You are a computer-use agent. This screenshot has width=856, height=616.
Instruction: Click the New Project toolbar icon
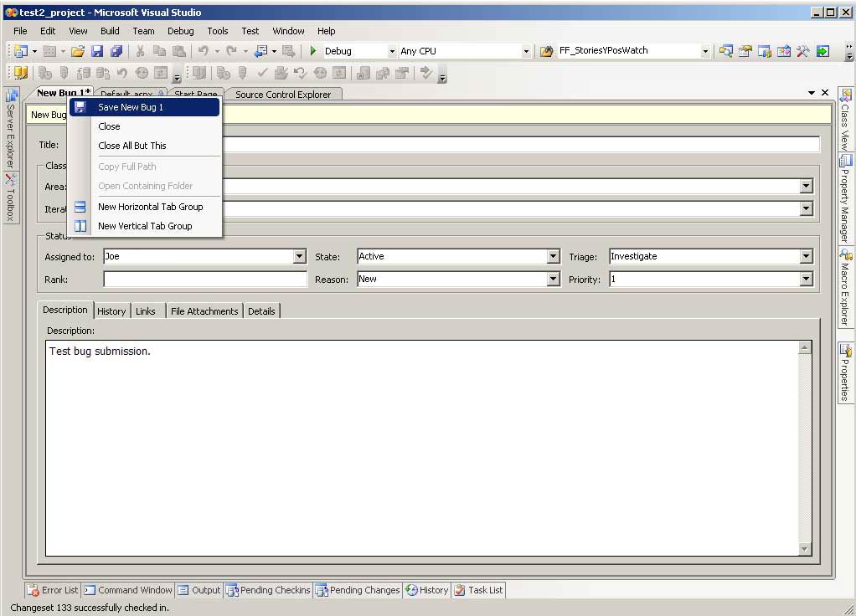[x=21, y=51]
